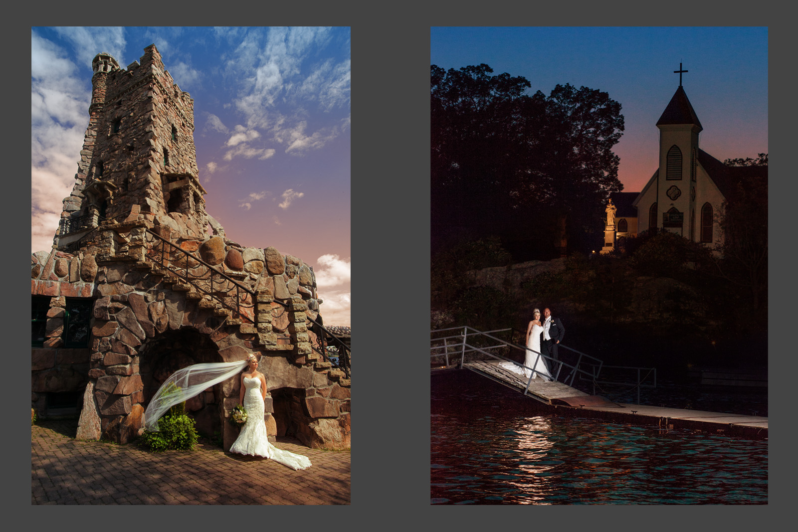Click the quatrefoil window on church front
This screenshot has width=798, height=532.
673,192
